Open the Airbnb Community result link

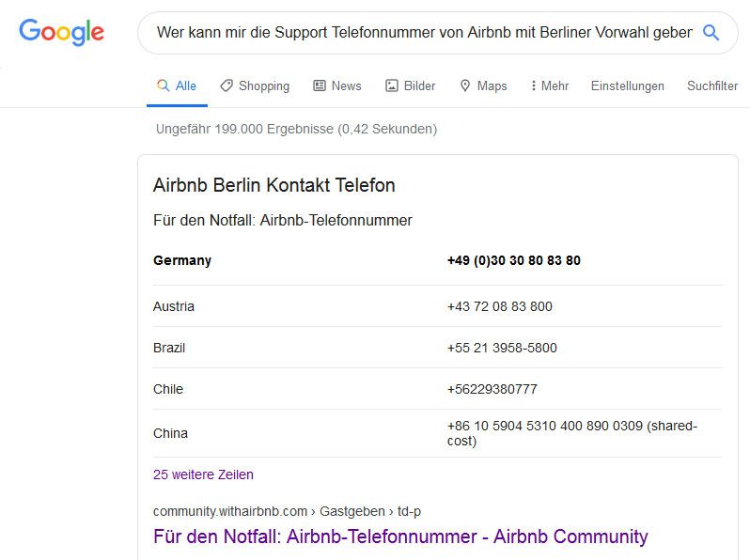click(400, 537)
